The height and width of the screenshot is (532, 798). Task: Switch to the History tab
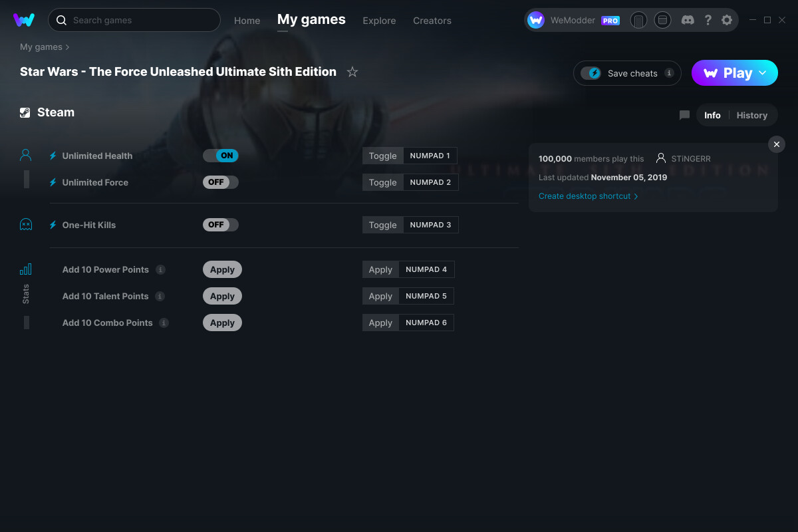pos(752,115)
